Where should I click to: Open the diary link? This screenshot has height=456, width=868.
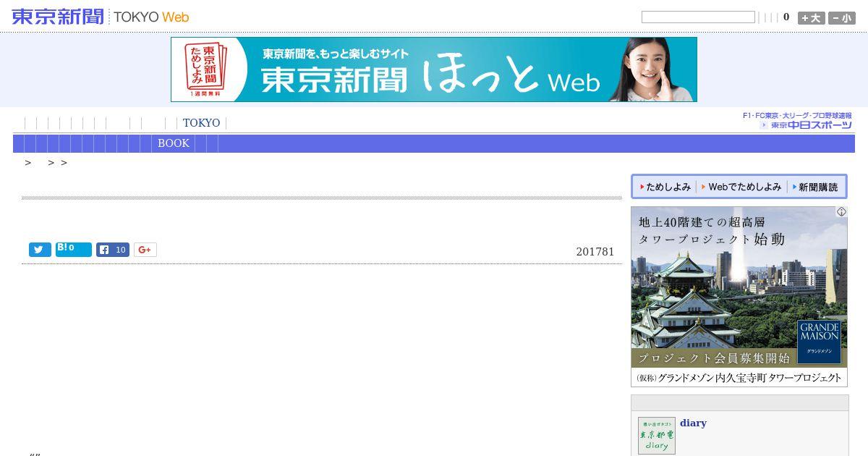pos(693,423)
